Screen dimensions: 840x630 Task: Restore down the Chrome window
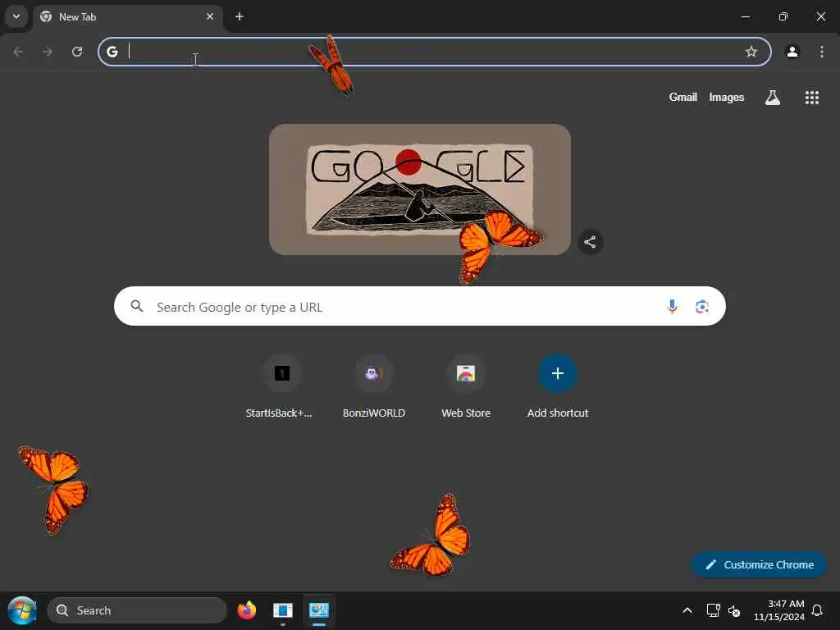click(x=783, y=16)
